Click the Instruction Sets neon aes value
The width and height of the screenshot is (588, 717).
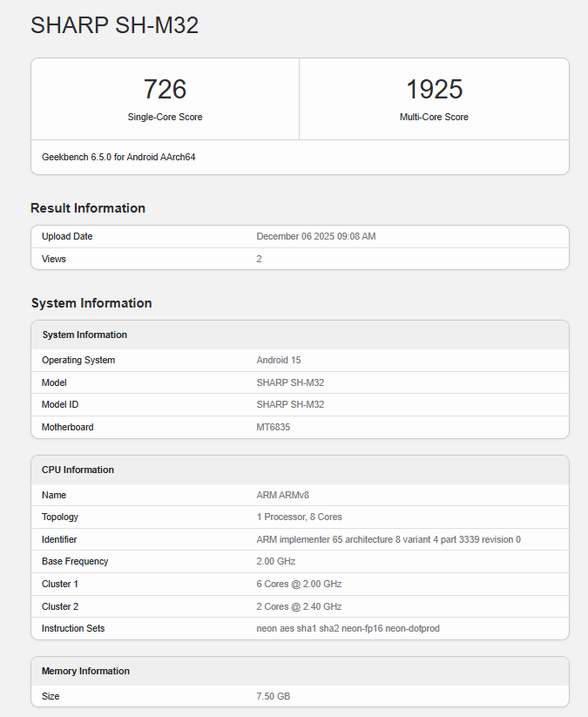tap(348, 628)
